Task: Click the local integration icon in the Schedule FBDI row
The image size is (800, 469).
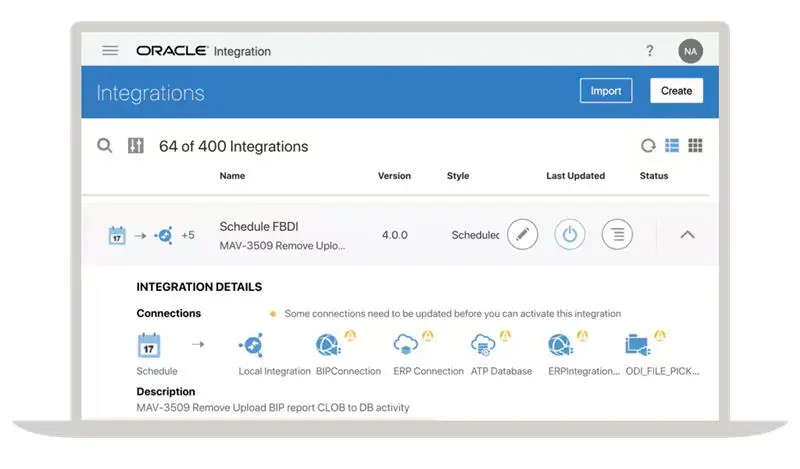Action: point(164,235)
